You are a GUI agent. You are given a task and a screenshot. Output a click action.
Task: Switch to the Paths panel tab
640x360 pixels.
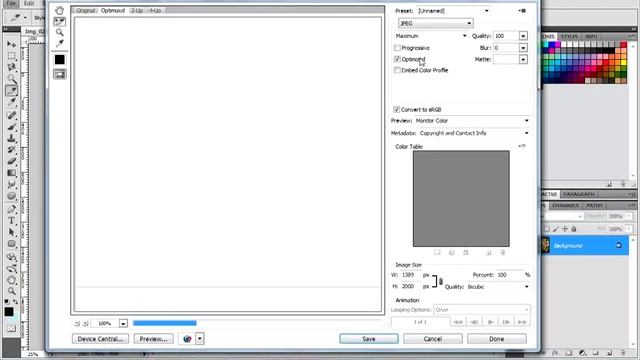[594, 205]
